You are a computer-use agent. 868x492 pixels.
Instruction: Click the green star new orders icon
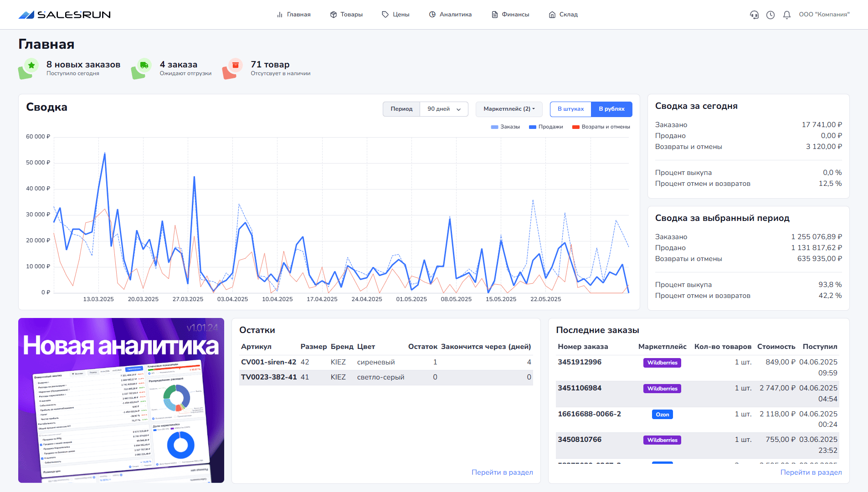pyautogui.click(x=31, y=66)
